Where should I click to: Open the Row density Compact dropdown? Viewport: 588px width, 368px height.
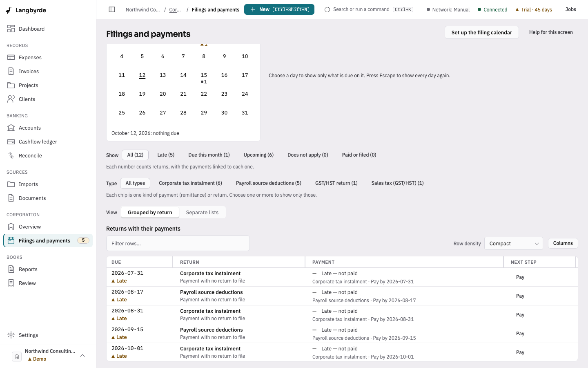click(x=514, y=243)
